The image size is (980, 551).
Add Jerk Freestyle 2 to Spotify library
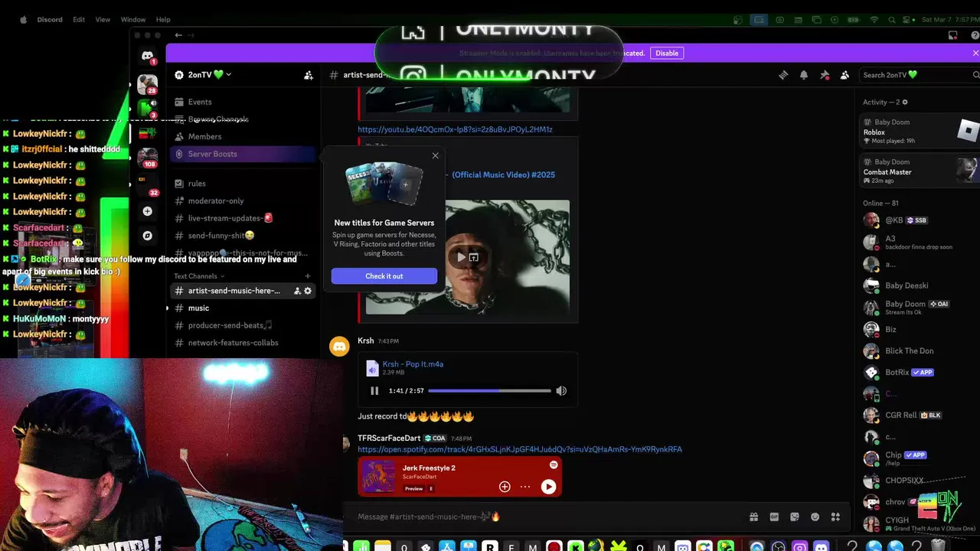pyautogui.click(x=505, y=486)
